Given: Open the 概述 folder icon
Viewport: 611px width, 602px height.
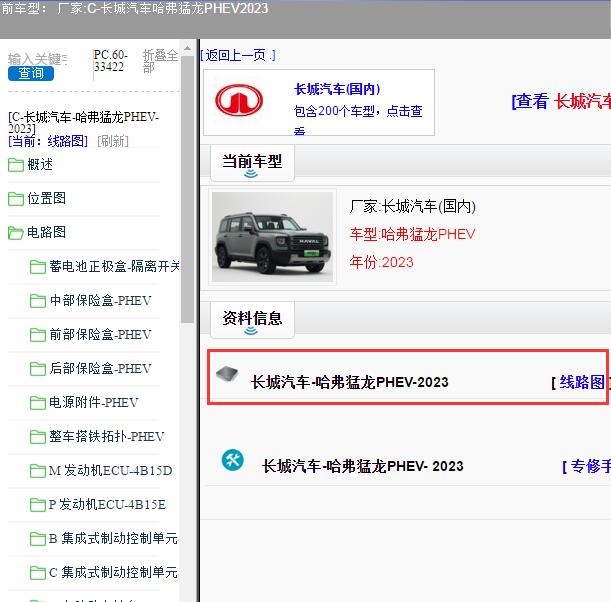Looking at the screenshot, I should click(16, 165).
